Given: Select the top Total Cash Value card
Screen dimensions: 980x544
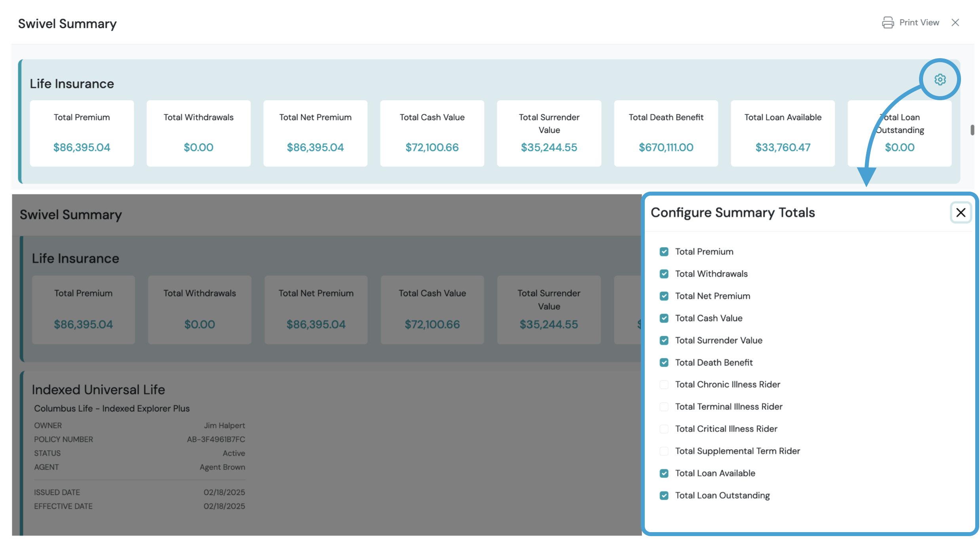Looking at the screenshot, I should click(x=432, y=133).
